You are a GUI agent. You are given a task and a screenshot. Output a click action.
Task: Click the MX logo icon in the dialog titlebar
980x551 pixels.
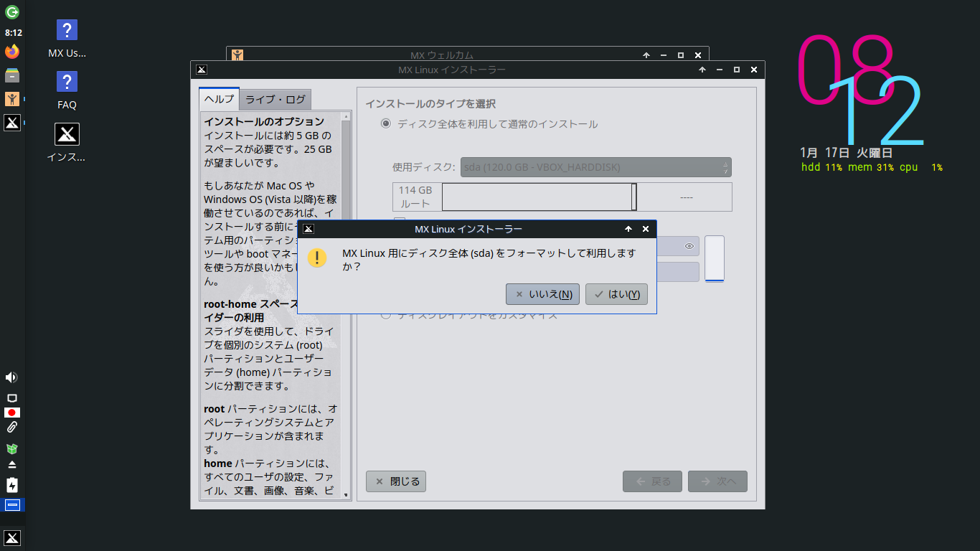(308, 229)
